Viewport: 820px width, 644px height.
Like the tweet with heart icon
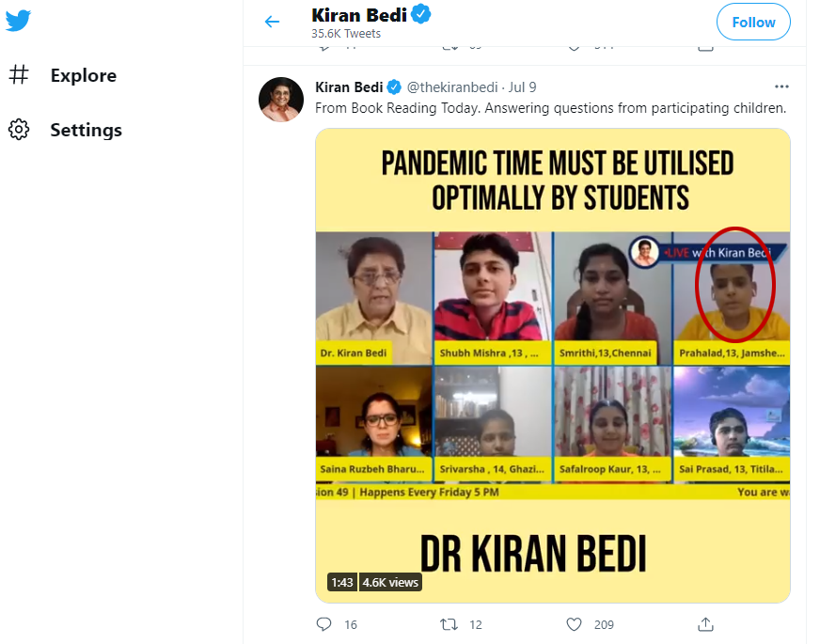tap(575, 624)
